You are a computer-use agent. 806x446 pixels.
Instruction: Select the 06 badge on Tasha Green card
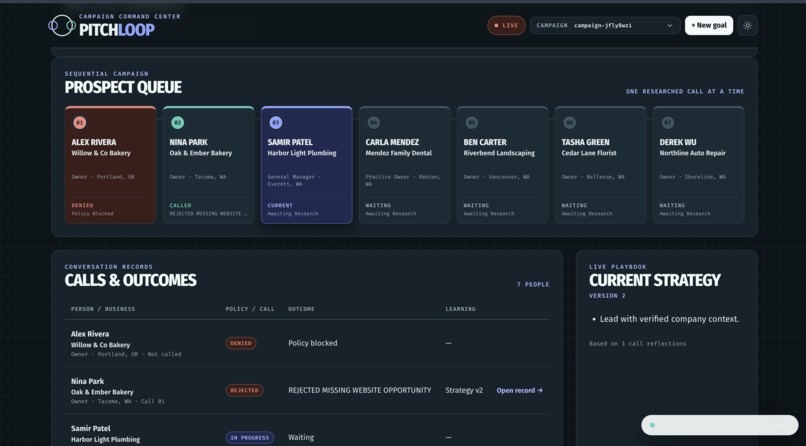(569, 123)
